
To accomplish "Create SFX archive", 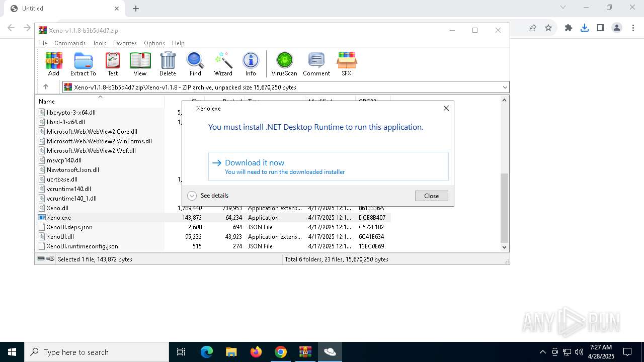I will (347, 64).
